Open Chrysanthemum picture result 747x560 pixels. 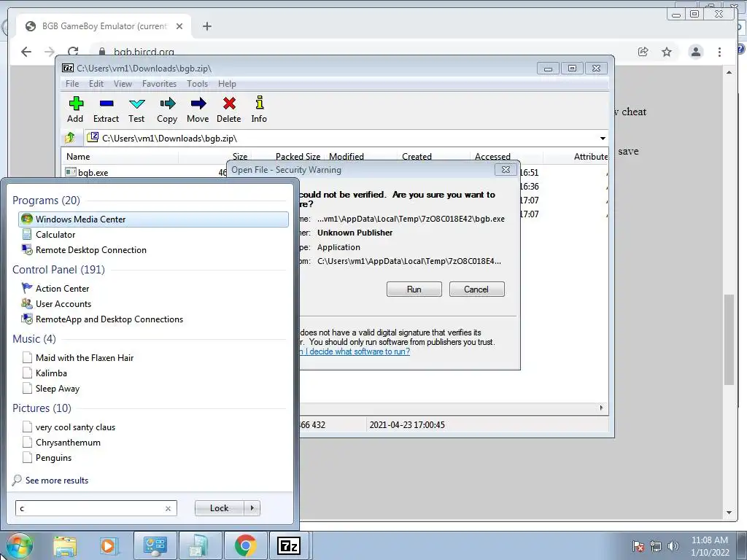coord(68,443)
